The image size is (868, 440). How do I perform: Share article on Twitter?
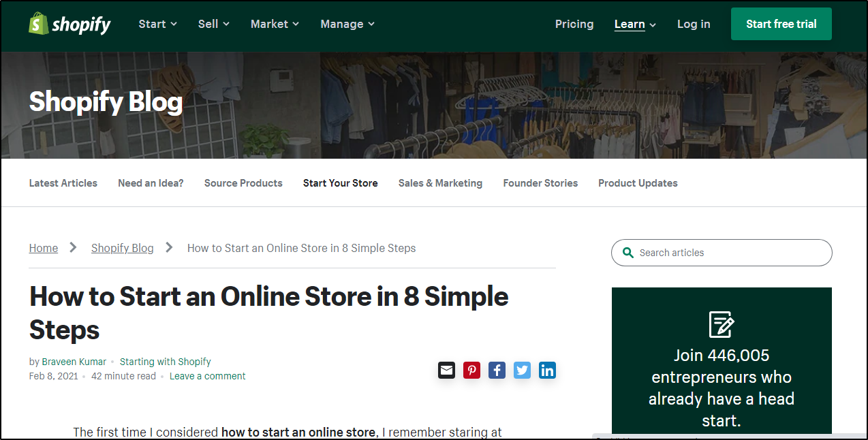[522, 370]
